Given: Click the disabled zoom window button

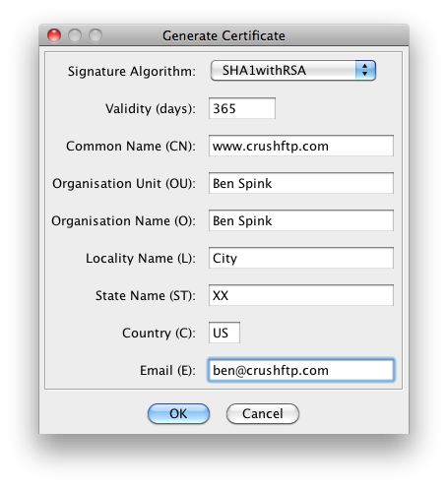Looking at the screenshot, I should (x=96, y=35).
